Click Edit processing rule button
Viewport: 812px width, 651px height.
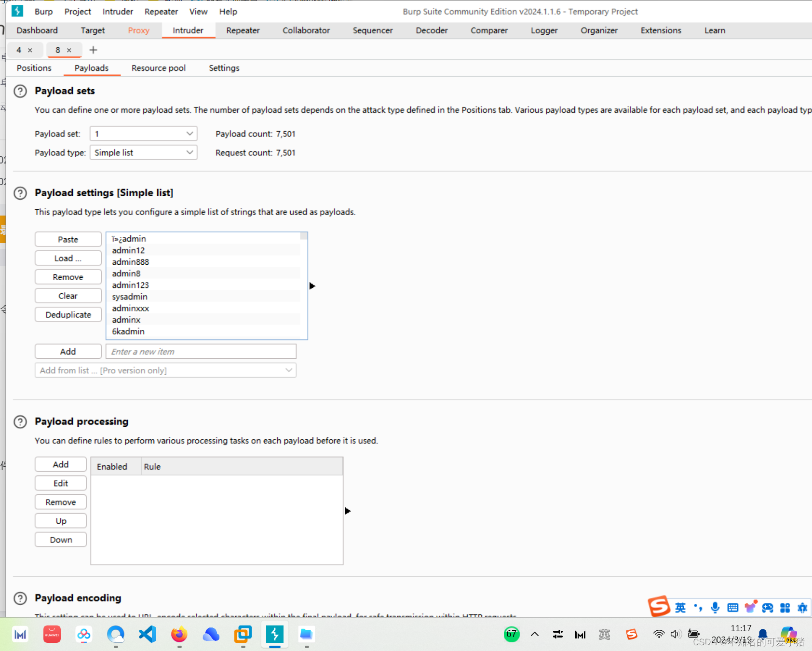point(61,483)
